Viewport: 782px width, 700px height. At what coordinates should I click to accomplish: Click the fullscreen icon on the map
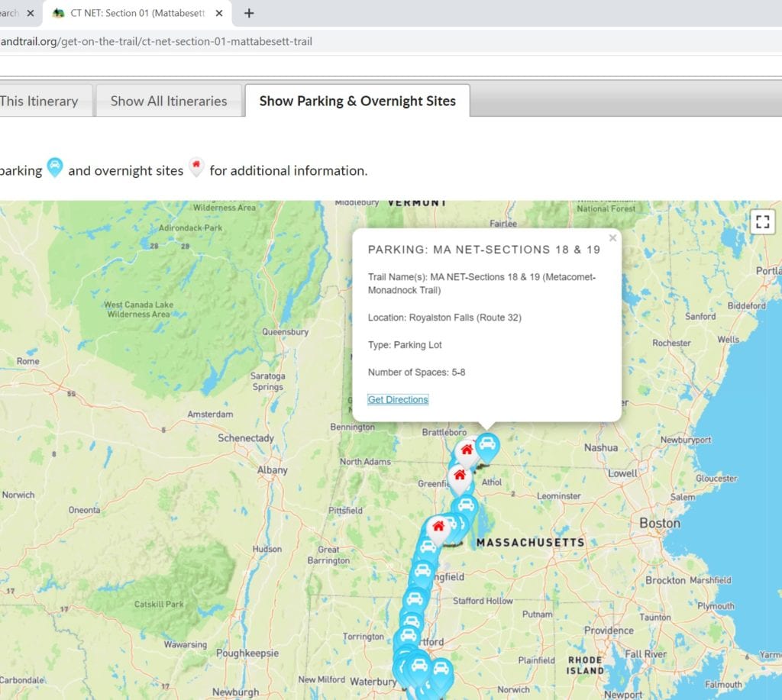pos(761,221)
